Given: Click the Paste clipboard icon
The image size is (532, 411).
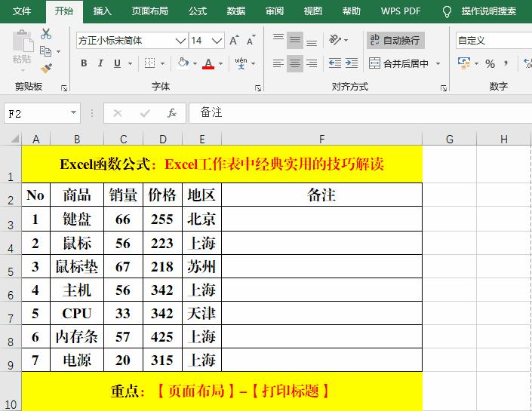Looking at the screenshot, I should coord(23,41).
